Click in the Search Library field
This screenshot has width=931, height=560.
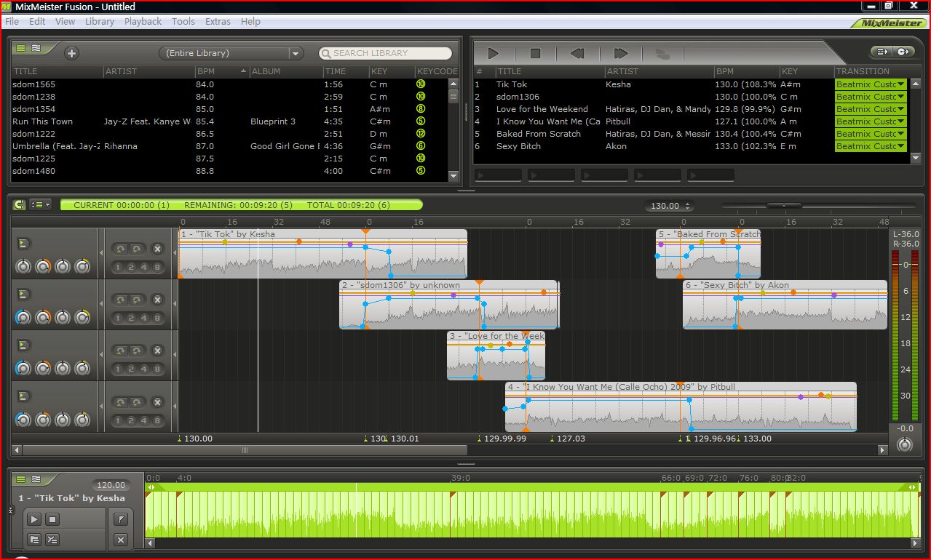coord(389,53)
